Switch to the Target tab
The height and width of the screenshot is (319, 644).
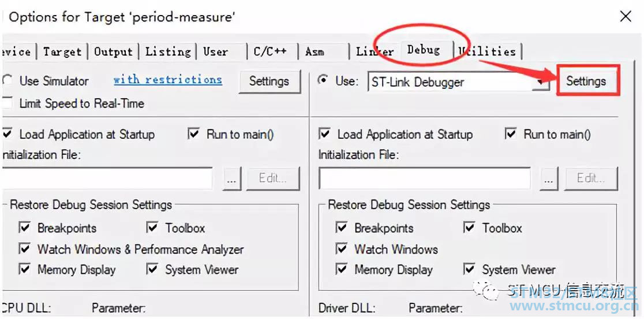pyautogui.click(x=62, y=52)
